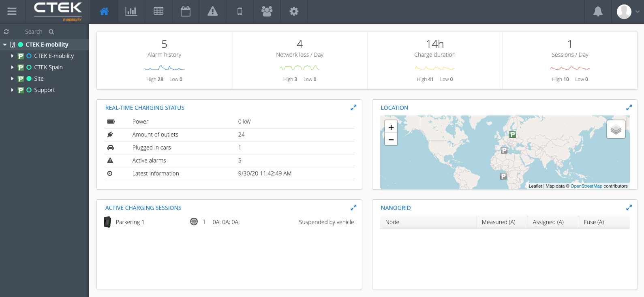Open the users group view
The height and width of the screenshot is (297, 644).
[267, 11]
